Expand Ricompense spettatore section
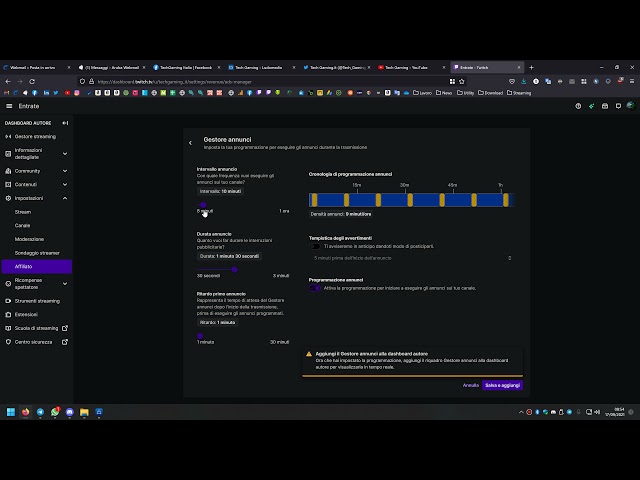The height and width of the screenshot is (480, 640). click(65, 284)
